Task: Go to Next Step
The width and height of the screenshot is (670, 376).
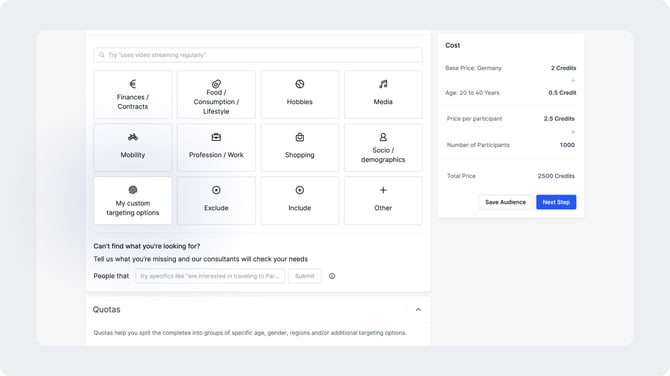Action: pyautogui.click(x=556, y=202)
